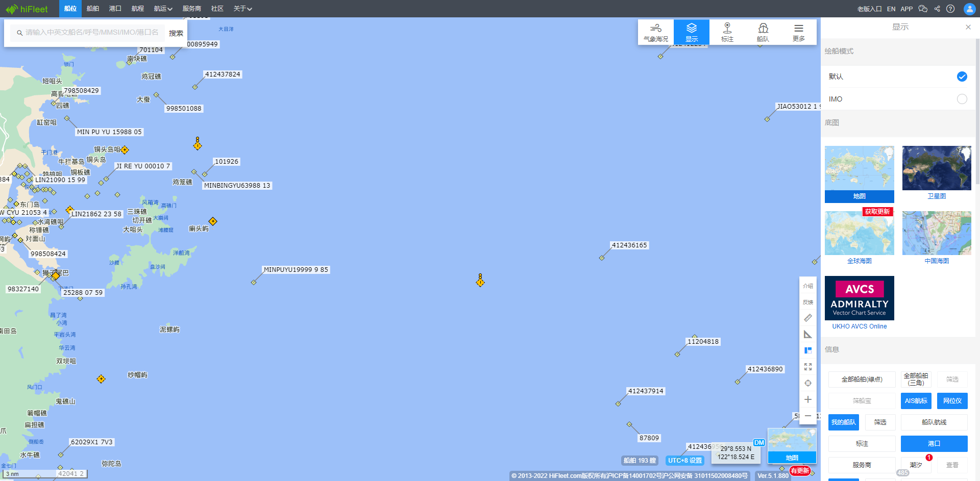This screenshot has height=481, width=980.
Task: Click the 获取更新 red badge
Action: (x=877, y=212)
